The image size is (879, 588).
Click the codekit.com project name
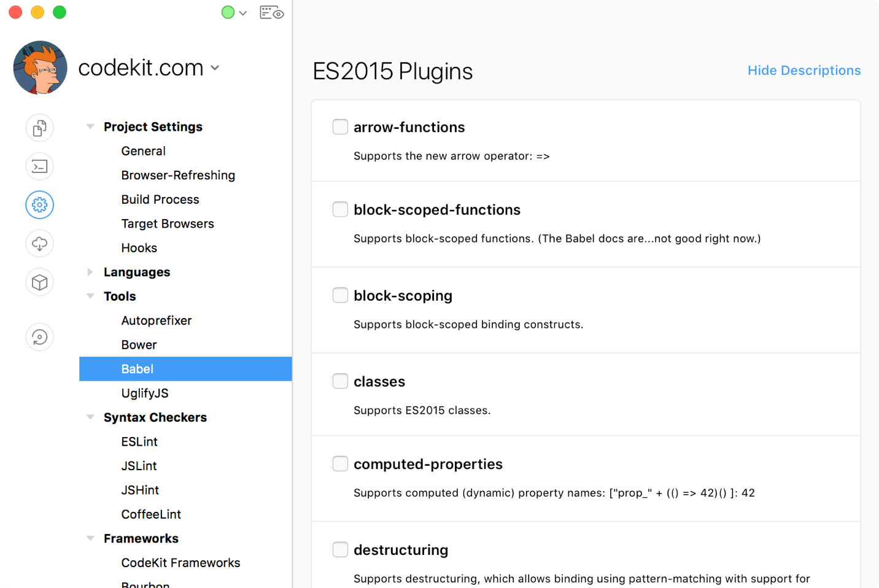pyautogui.click(x=141, y=68)
